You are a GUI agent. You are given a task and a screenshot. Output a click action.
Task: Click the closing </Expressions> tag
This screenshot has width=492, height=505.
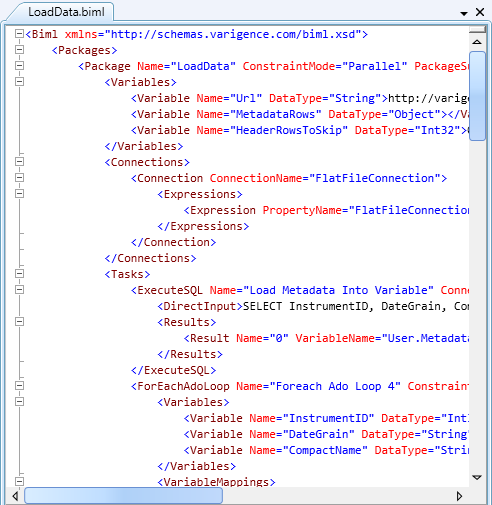pos(203,226)
